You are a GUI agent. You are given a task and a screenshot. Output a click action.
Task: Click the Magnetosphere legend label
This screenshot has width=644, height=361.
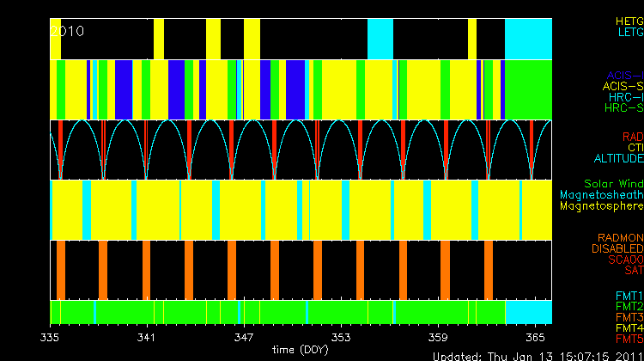(601, 206)
